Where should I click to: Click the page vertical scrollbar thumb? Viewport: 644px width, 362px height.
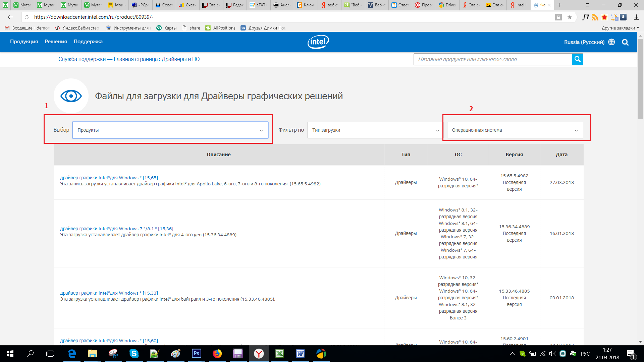pos(640,79)
